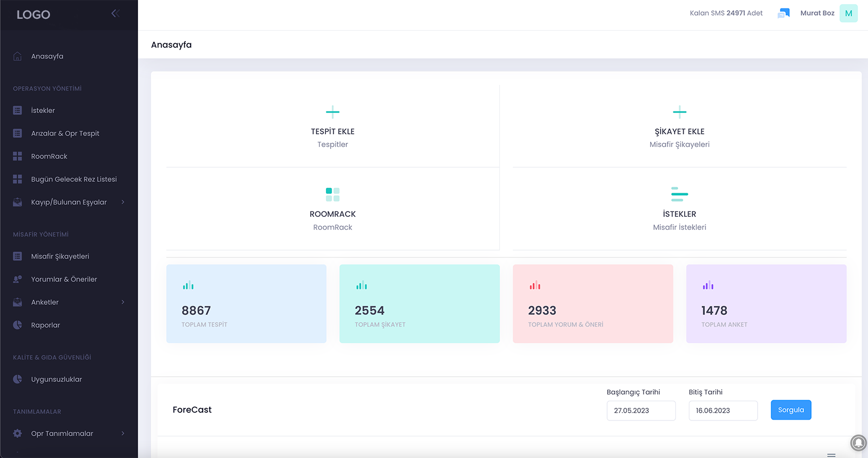
Task: Open the chat messages icon in header
Action: click(784, 14)
